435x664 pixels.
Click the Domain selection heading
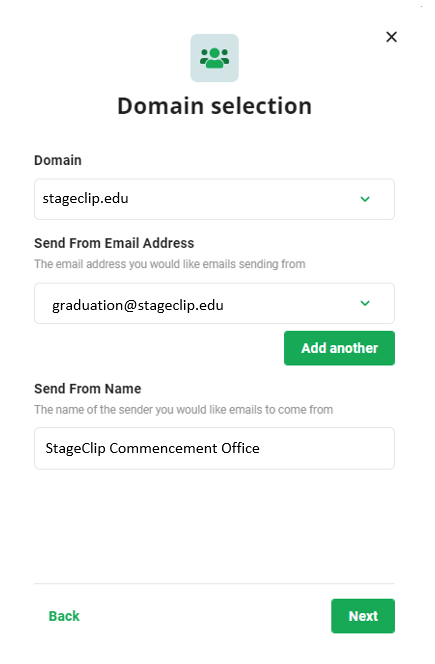coord(214,106)
